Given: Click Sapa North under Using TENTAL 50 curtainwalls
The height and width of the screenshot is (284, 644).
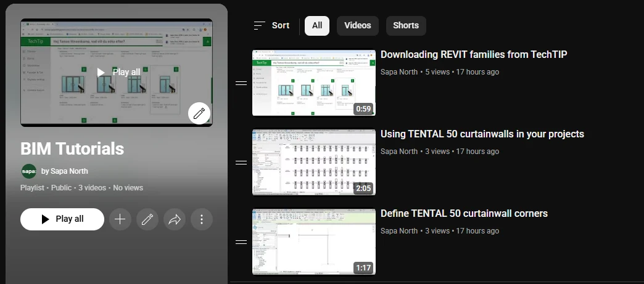Looking at the screenshot, I should (399, 152).
